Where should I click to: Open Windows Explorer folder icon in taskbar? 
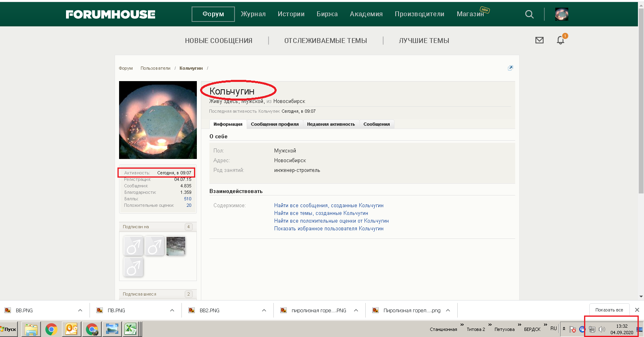coord(31,329)
